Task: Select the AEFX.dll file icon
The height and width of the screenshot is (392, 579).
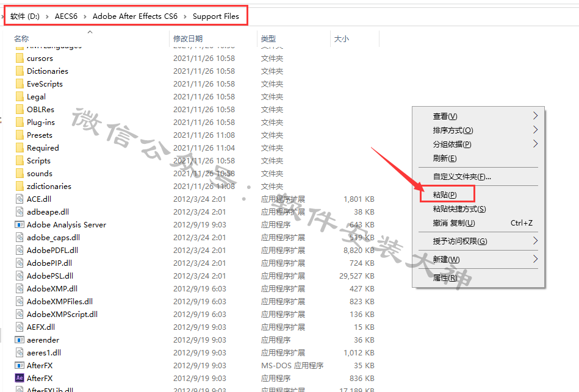Action: 20,327
